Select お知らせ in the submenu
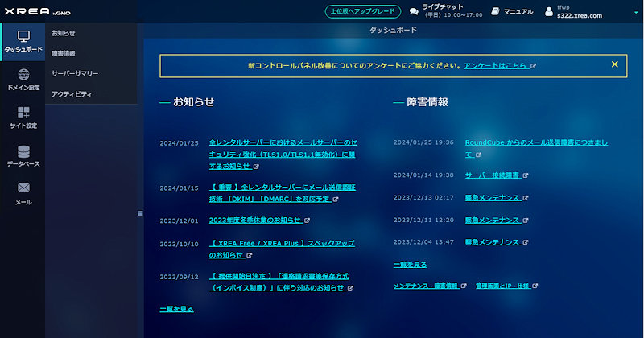Viewport: 644px width, 338px height. pos(63,33)
